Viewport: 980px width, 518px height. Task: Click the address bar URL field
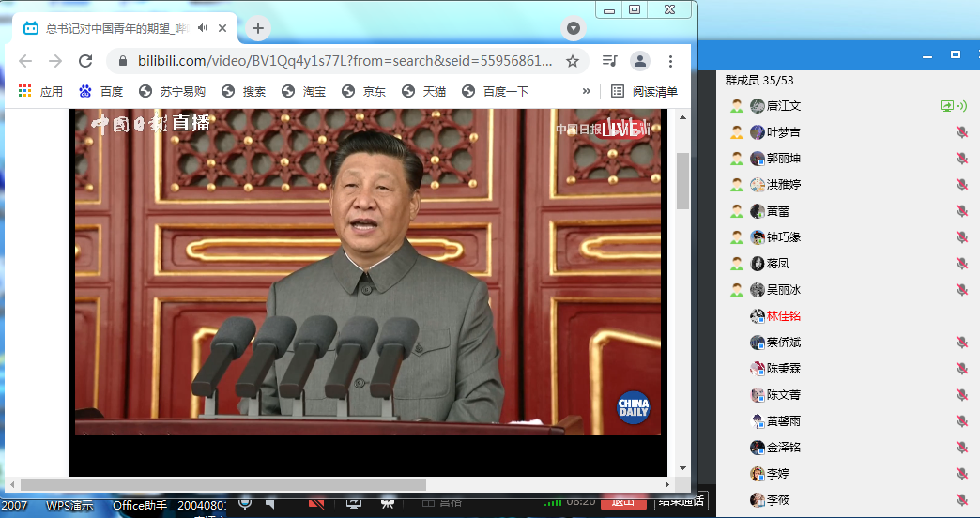[338, 61]
